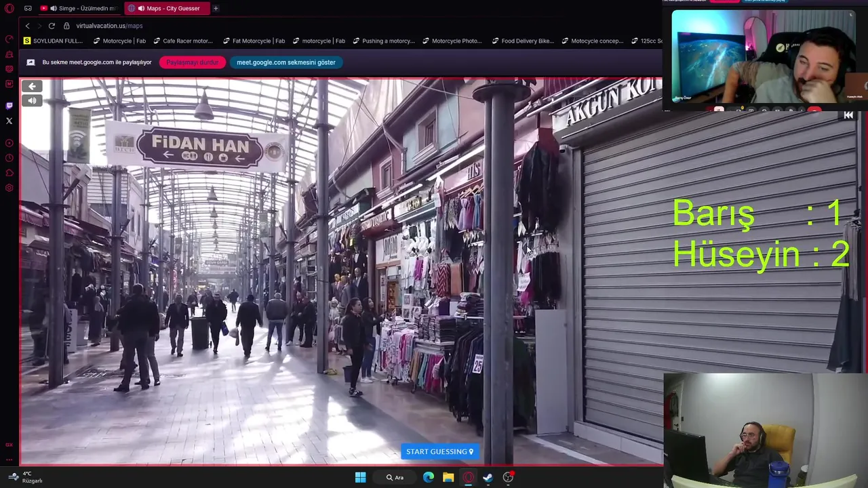Image resolution: width=868 pixels, height=488 pixels.
Task: Open Pushing a motorcy bookmark
Action: 384,41
